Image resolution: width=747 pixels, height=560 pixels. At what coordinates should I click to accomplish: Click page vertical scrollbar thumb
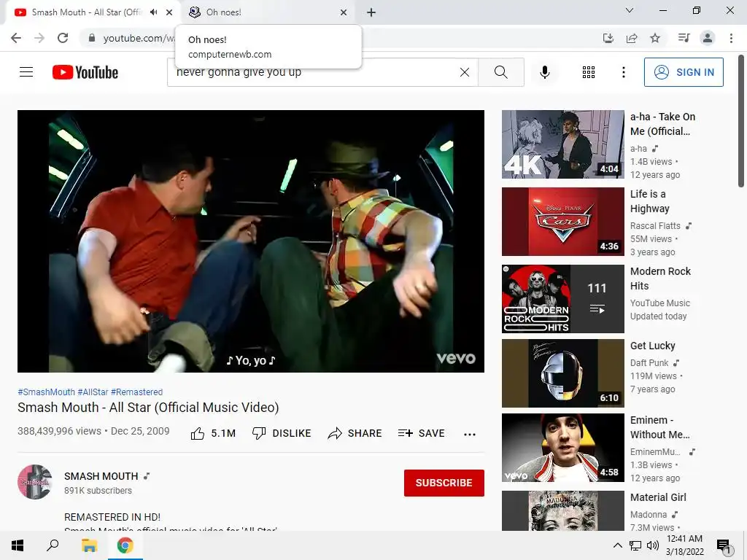741,122
